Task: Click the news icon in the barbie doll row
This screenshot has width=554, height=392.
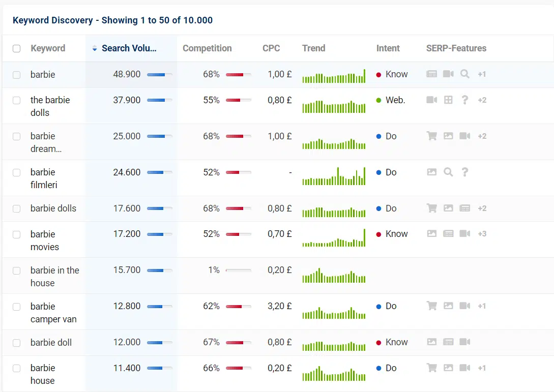Action: [x=448, y=342]
